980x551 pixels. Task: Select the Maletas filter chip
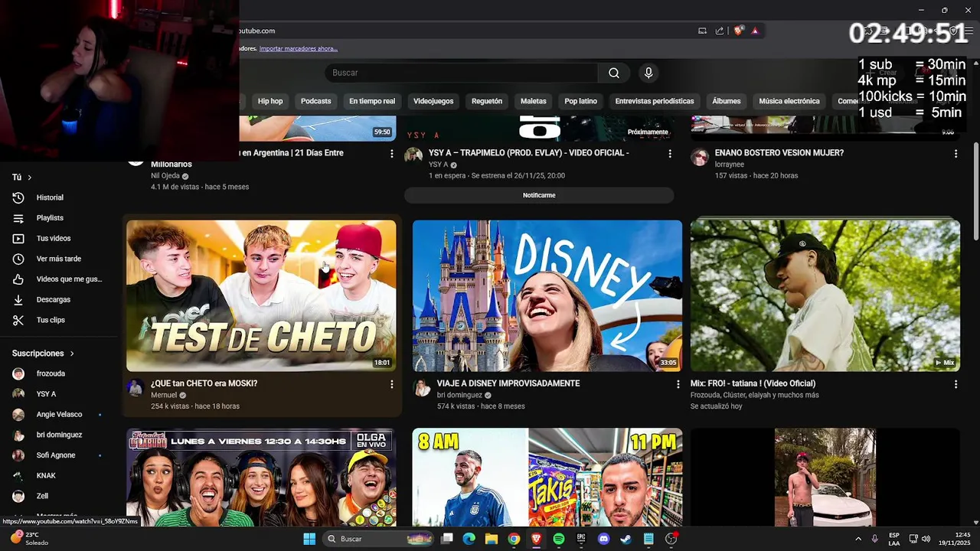tap(534, 101)
